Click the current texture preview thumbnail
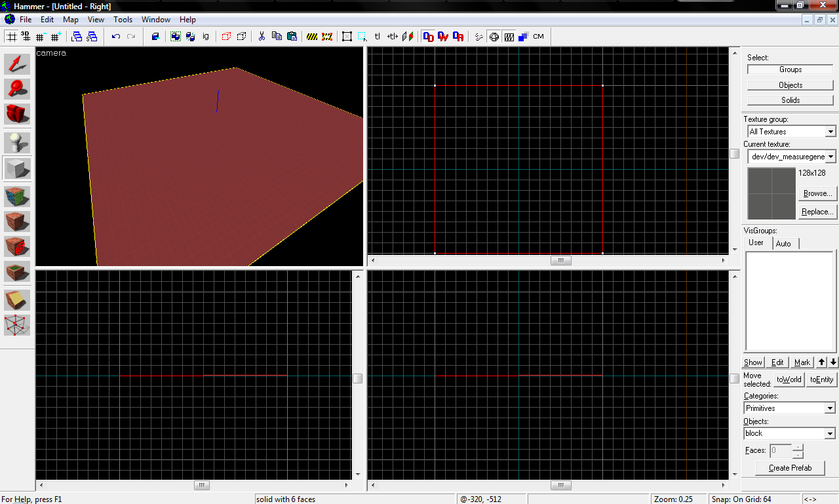Viewport: 839px width, 504px height. click(771, 193)
